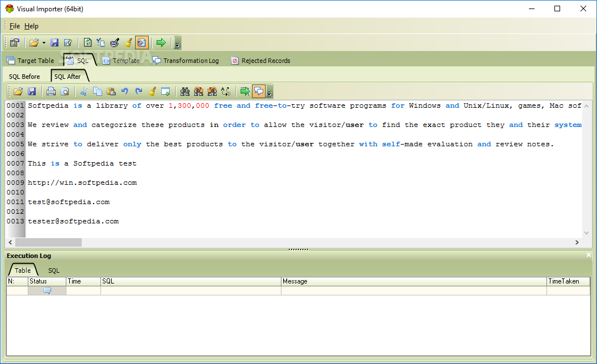Click the SQL column header in log table
597x364 pixels.
pos(191,281)
